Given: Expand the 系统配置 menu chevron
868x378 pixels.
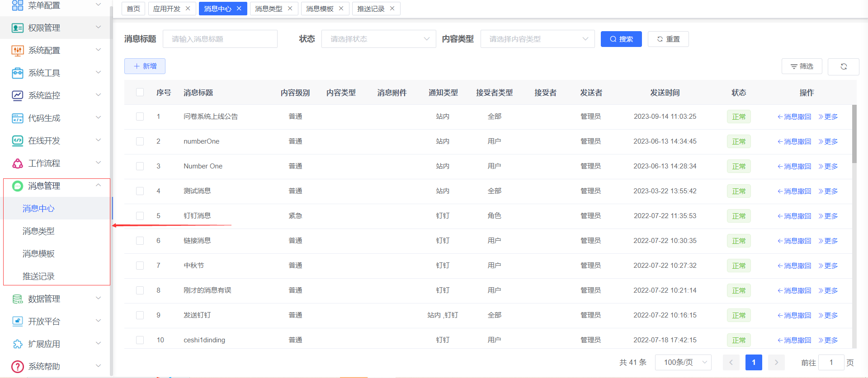Looking at the screenshot, I should coord(98,50).
